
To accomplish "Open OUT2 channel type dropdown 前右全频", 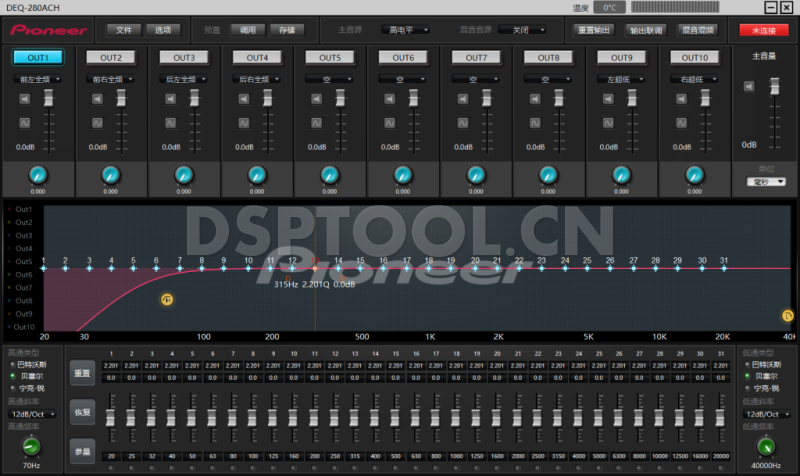I will pos(111,79).
